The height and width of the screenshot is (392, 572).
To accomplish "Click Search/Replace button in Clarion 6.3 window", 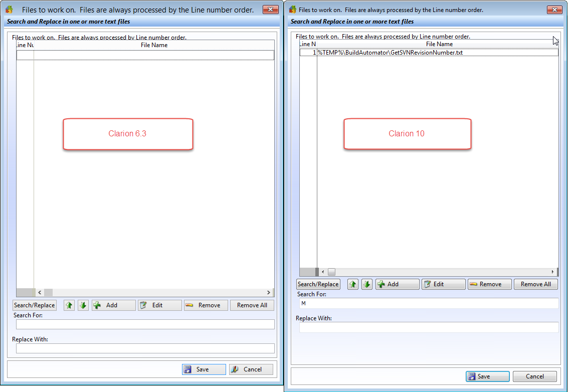I will [34, 305].
